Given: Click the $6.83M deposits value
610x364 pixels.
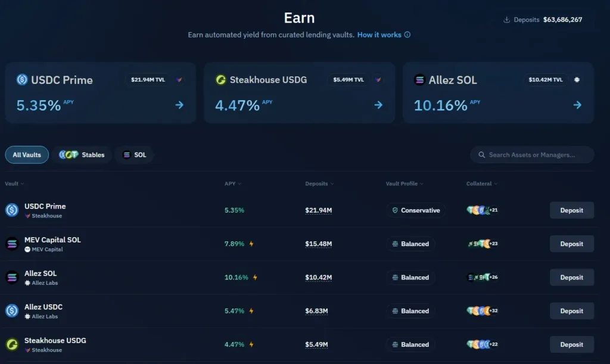Looking at the screenshot, I should click(317, 311).
